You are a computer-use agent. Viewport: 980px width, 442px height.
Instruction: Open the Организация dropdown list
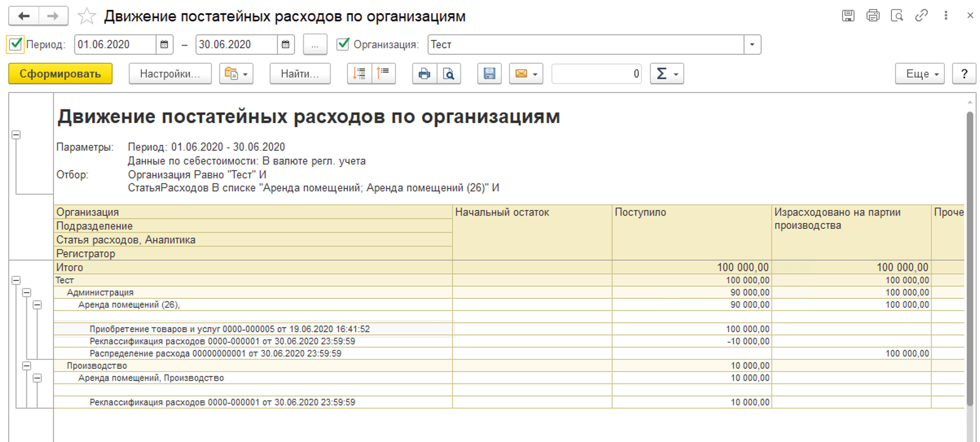(x=752, y=44)
